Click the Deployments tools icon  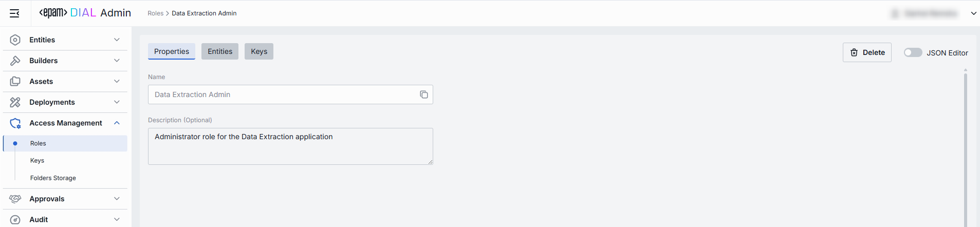(15, 102)
